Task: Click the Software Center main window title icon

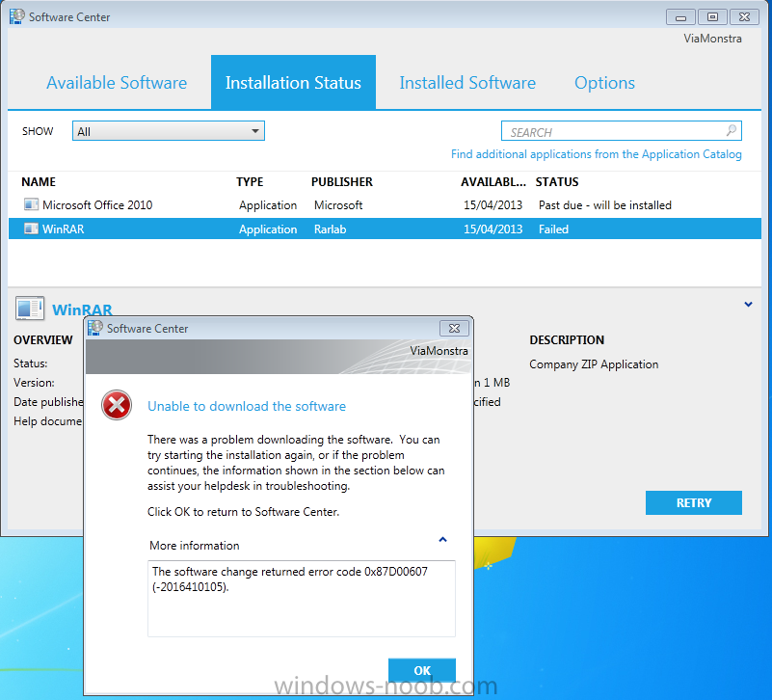Action: tap(16, 16)
